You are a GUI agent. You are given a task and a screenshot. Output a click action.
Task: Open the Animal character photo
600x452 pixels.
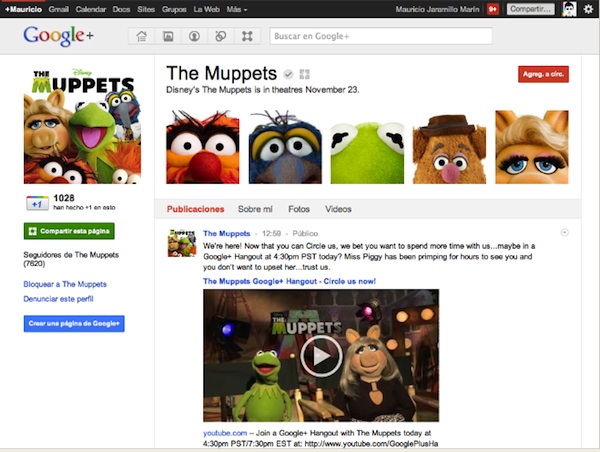click(x=203, y=147)
